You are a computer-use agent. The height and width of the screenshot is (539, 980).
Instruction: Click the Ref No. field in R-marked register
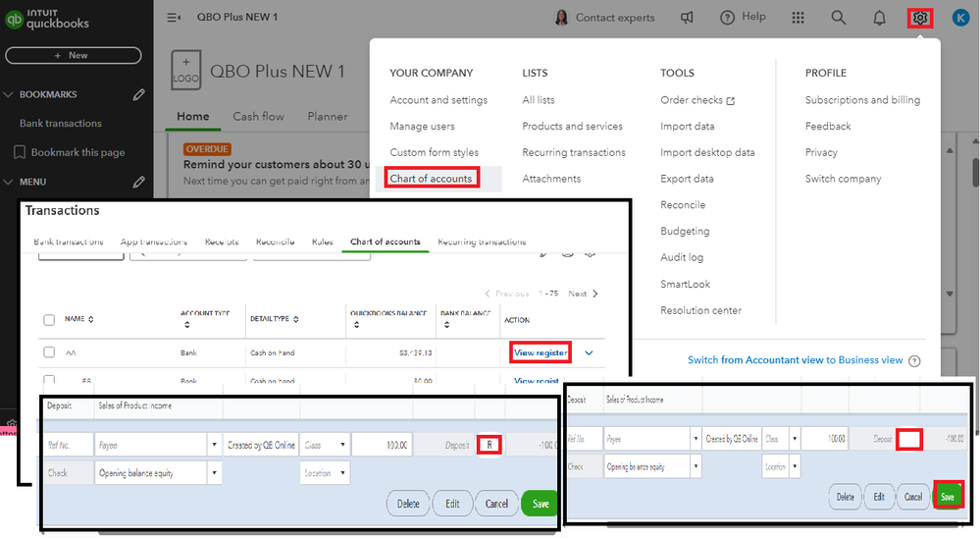68,445
